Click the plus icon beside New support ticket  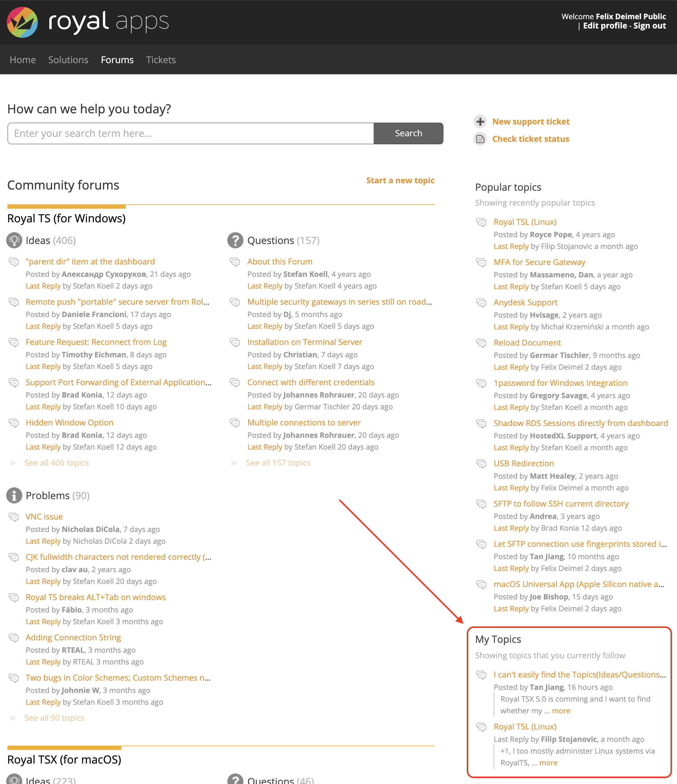[480, 121]
